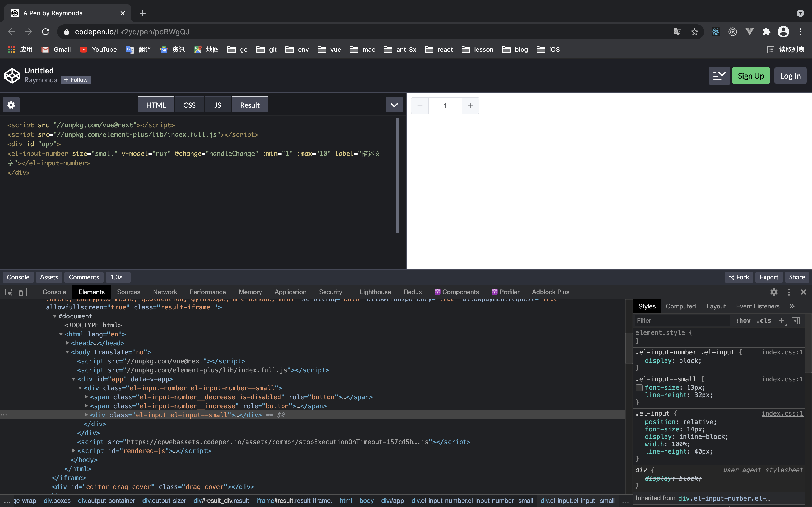Click the green Sign Up button
The height and width of the screenshot is (507, 812).
[x=751, y=76]
